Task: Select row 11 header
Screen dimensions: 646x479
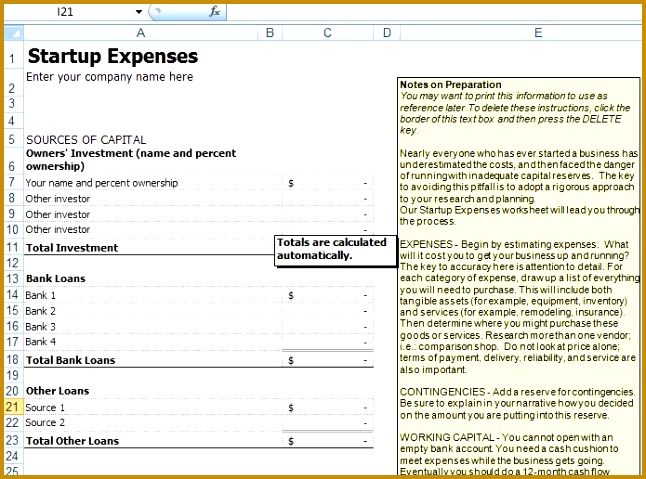Action: click(12, 247)
